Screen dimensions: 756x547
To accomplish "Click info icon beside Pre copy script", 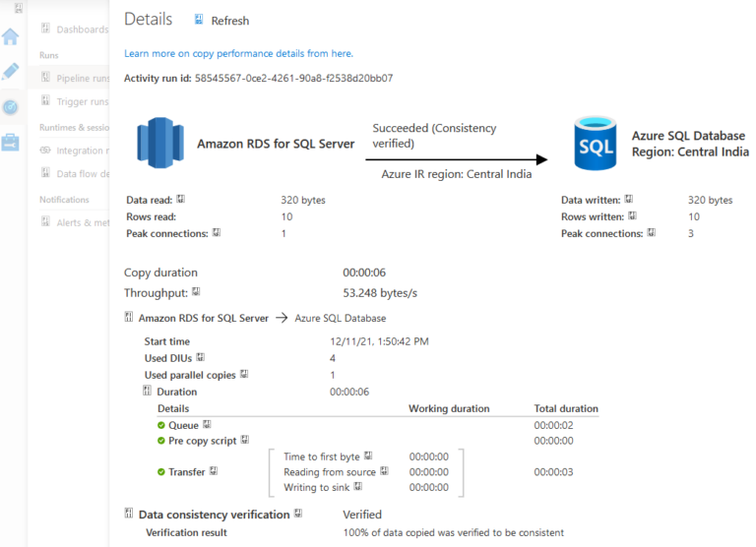I will pos(245,441).
